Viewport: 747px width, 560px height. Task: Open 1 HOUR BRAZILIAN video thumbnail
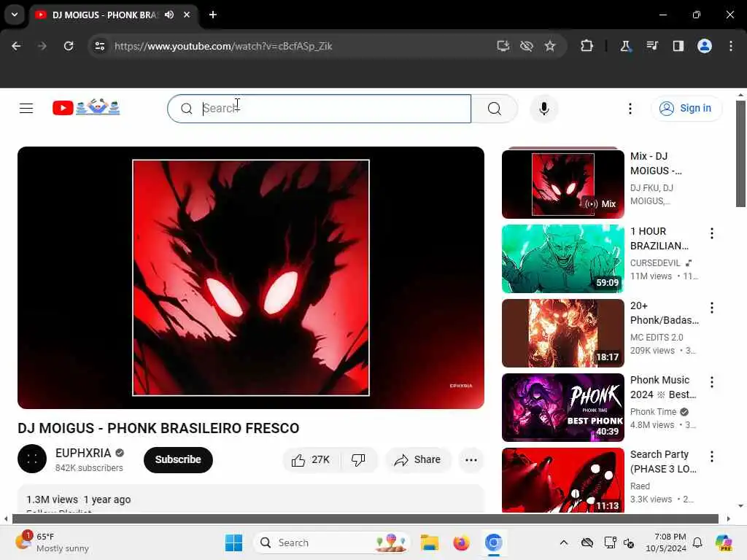click(562, 259)
